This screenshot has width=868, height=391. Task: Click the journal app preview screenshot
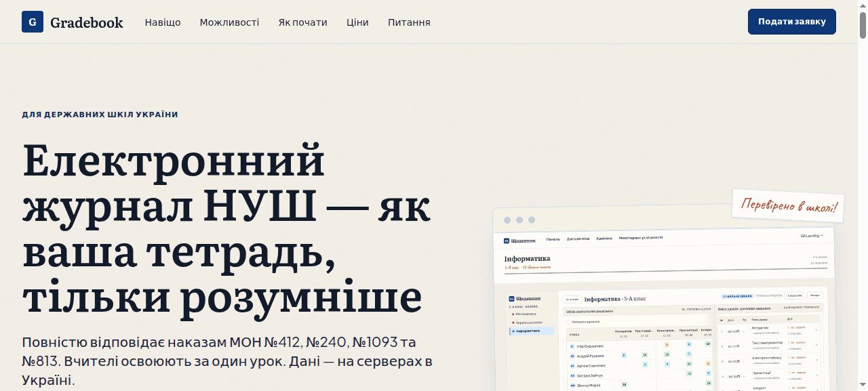click(663, 300)
